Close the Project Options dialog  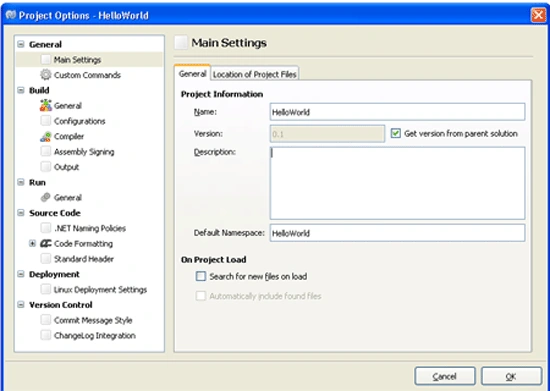pos(538,15)
